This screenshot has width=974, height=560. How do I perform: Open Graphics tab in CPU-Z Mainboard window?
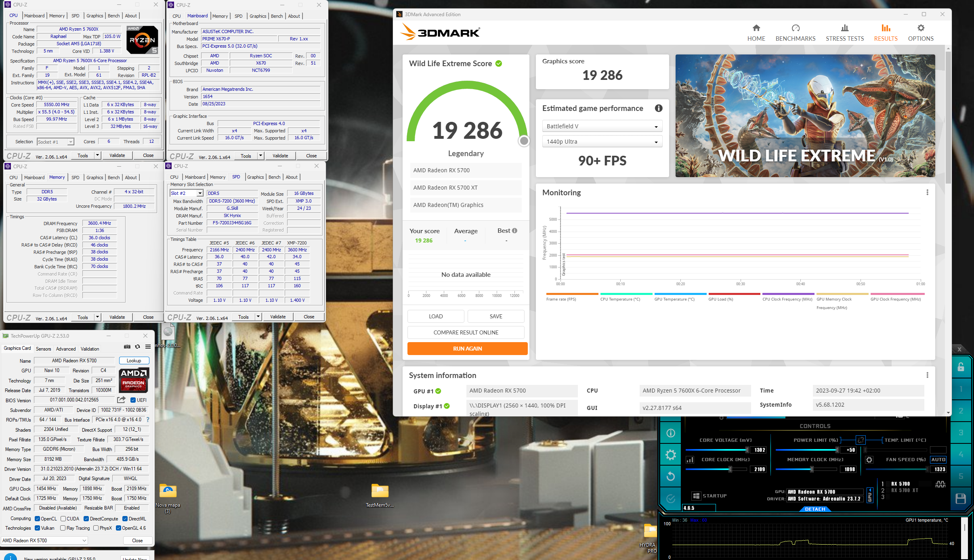[x=258, y=16]
